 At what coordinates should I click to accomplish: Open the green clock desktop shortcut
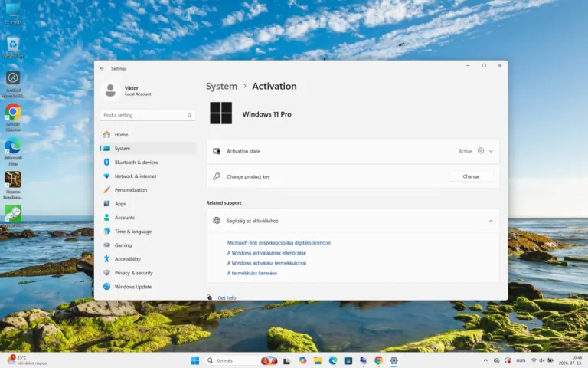[x=13, y=216]
